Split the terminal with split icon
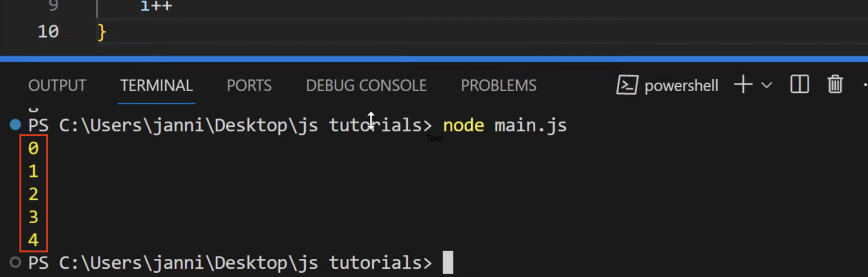868x277 pixels. (799, 85)
